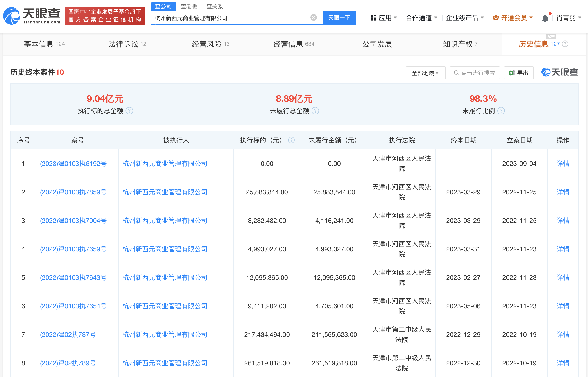Open 详情 for case 津02执789号

[563, 363]
